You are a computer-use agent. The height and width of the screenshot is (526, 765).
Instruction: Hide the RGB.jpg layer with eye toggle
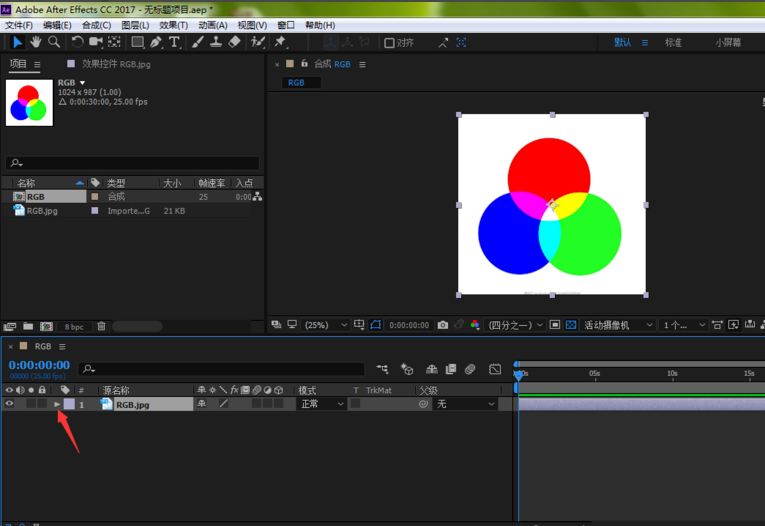[x=9, y=404]
